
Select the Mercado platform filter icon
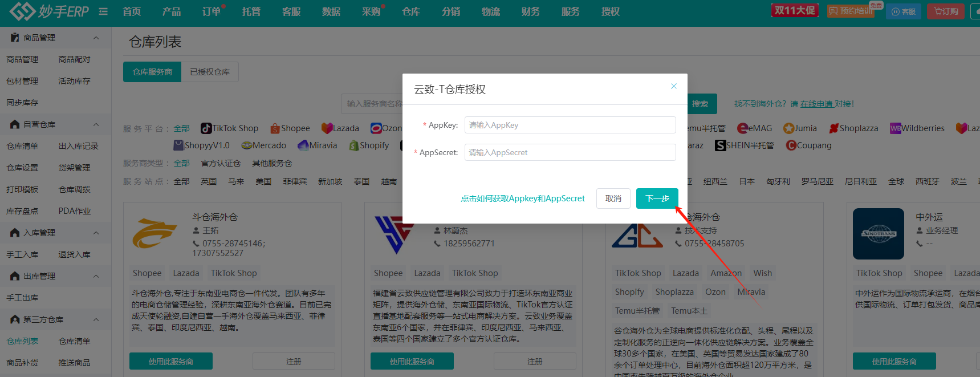pos(247,145)
